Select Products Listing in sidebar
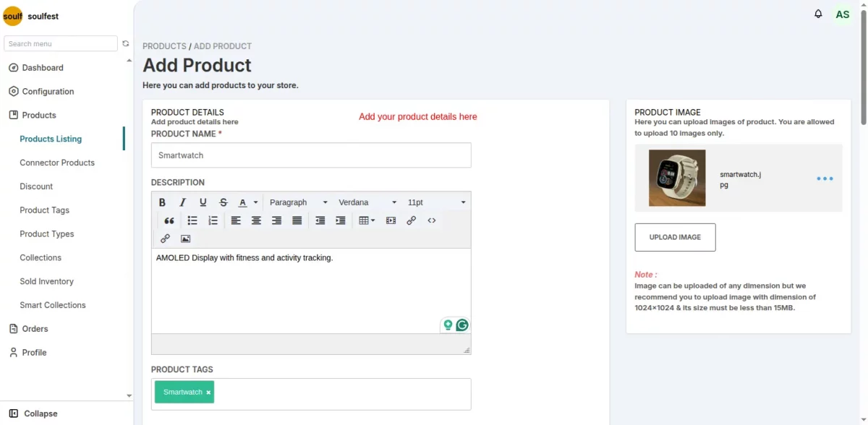The image size is (868, 425). 51,139
